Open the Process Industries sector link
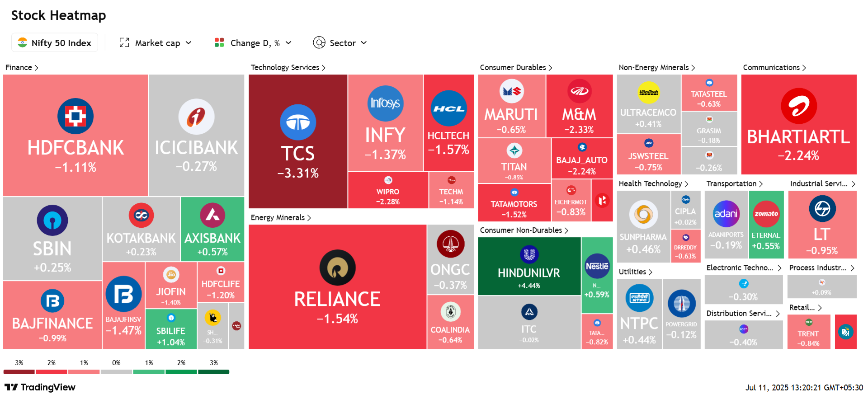 821,268
